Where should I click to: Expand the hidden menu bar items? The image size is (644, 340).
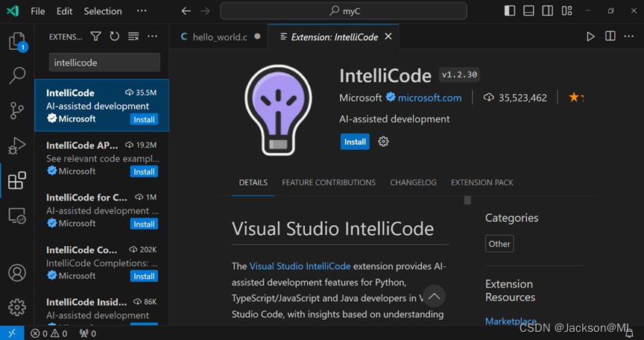coord(142,11)
